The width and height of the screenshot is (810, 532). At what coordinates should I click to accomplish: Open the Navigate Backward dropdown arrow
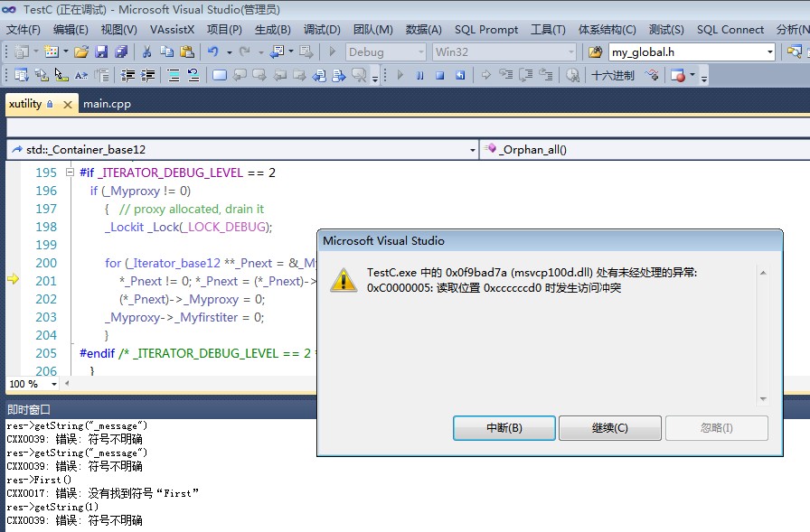pyautogui.click(x=291, y=51)
